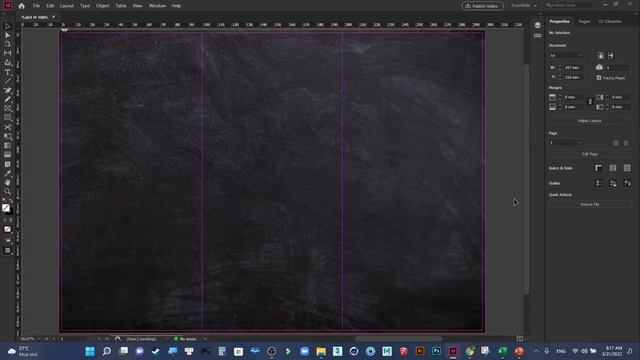Set portrait page orientation
The height and width of the screenshot is (360, 640).
pos(600,55)
